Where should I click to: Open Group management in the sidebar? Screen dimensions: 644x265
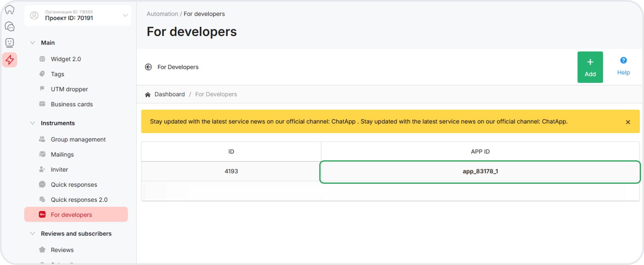[78, 139]
